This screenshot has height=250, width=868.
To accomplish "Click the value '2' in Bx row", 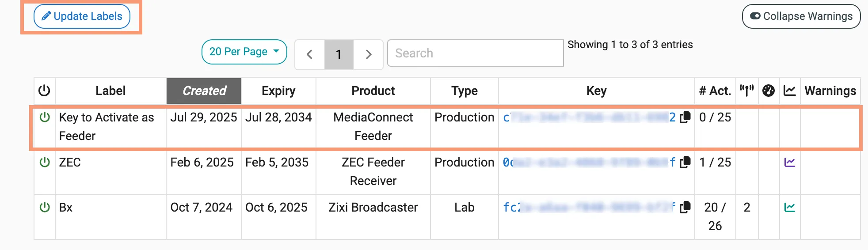I will (747, 207).
